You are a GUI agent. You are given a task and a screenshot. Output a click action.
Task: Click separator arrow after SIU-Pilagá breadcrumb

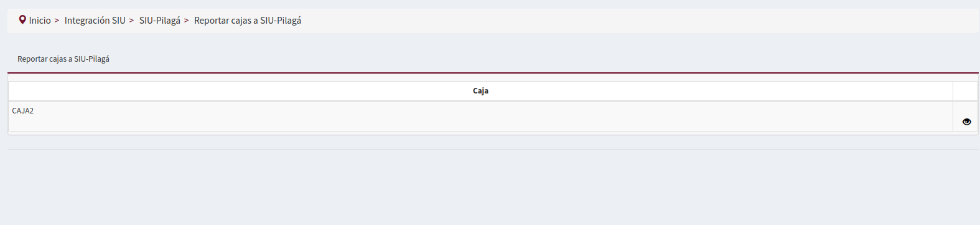[x=186, y=21]
